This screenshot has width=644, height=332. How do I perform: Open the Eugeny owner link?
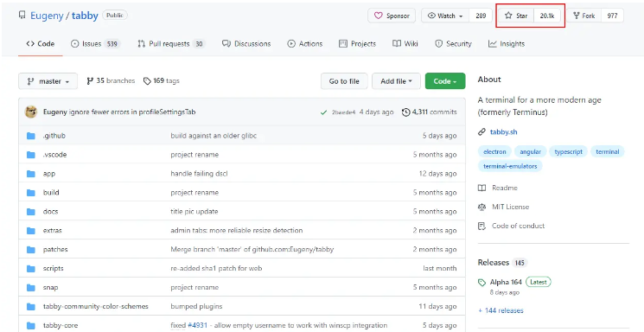pyautogui.click(x=47, y=16)
